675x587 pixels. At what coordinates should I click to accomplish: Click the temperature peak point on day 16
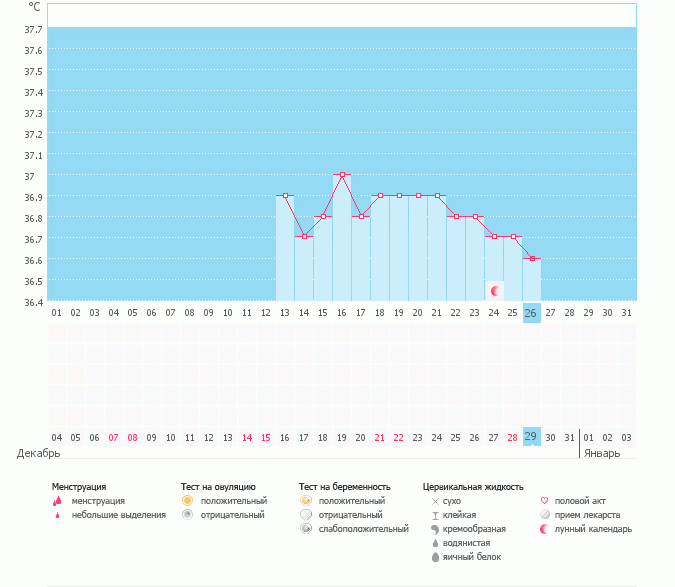pos(342,175)
